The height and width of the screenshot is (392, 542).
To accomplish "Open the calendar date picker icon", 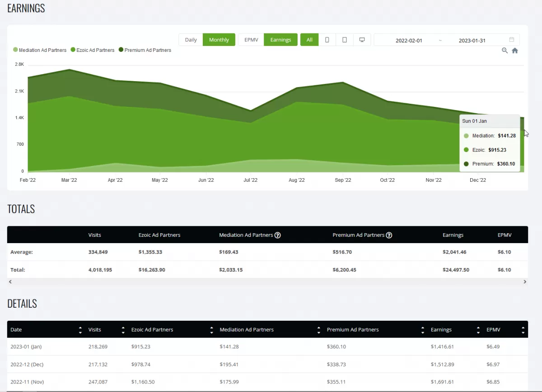I will click(x=512, y=40).
